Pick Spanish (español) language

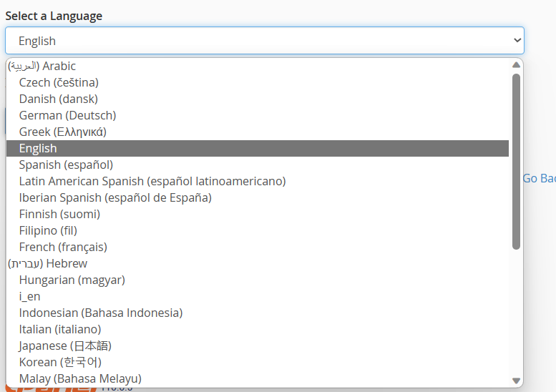(x=66, y=165)
